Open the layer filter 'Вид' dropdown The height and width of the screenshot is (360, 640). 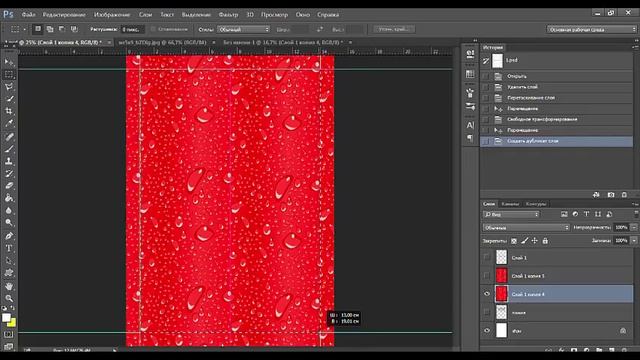(511, 214)
